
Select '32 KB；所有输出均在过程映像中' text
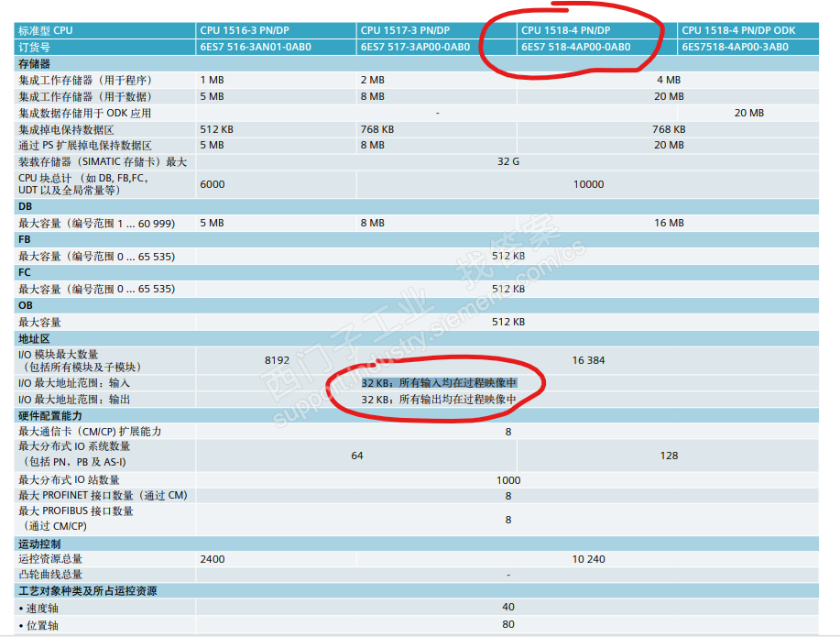pyautogui.click(x=439, y=400)
